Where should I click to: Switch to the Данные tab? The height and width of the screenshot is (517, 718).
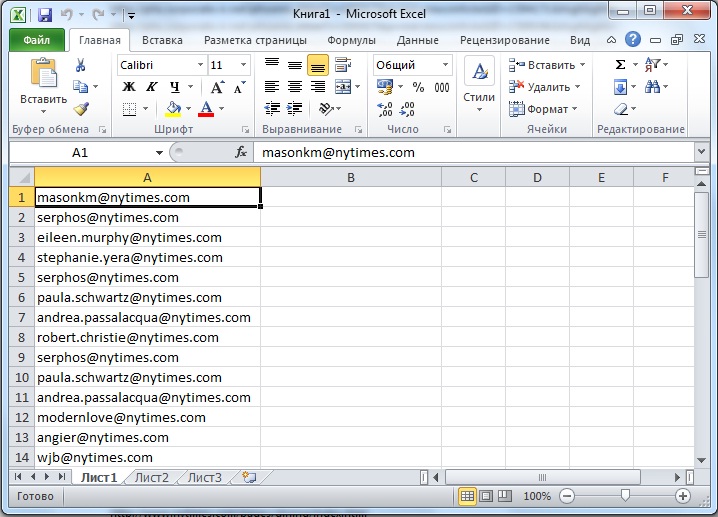point(417,40)
